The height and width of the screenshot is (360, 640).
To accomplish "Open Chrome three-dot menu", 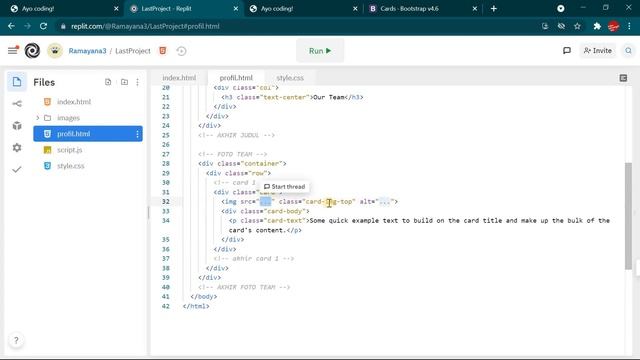I will pyautogui.click(x=629, y=26).
